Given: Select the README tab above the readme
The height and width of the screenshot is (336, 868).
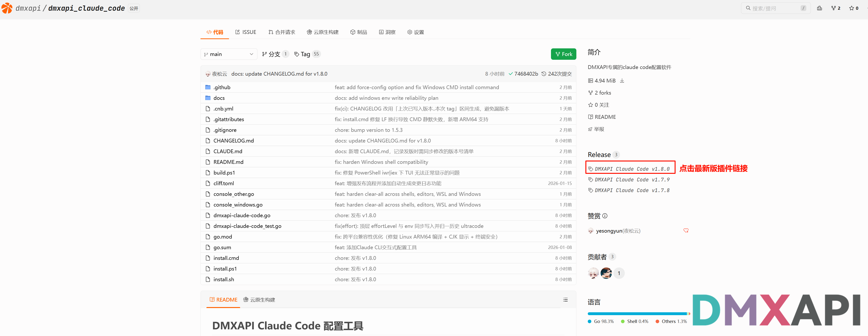Looking at the screenshot, I should click(x=223, y=300).
